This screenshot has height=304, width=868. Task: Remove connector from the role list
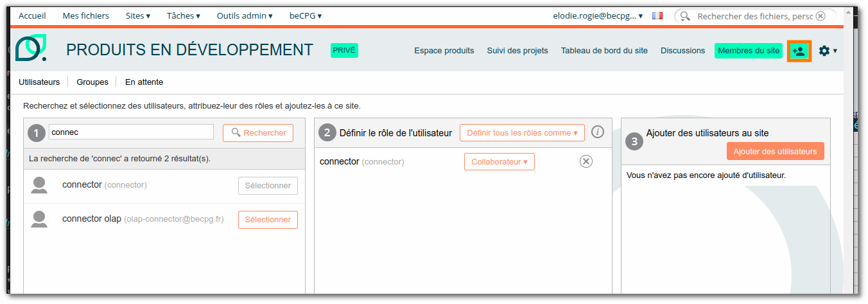[586, 161]
